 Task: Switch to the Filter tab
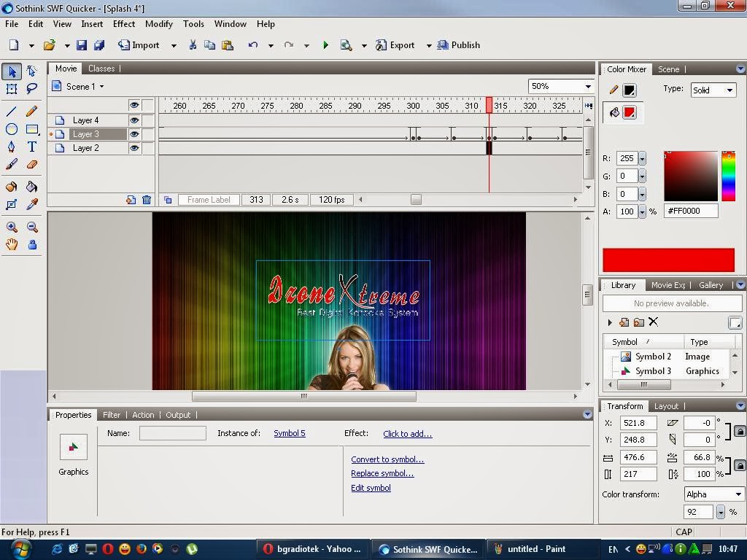112,415
